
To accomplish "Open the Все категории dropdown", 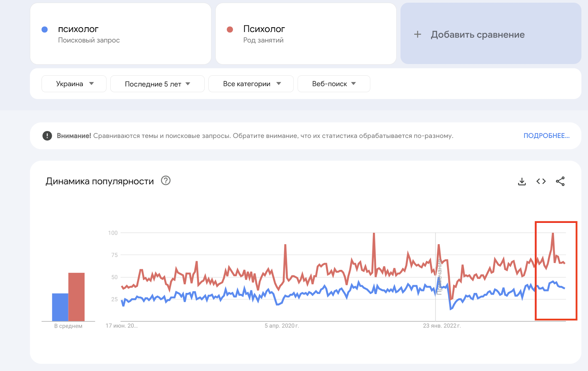I will tap(251, 84).
